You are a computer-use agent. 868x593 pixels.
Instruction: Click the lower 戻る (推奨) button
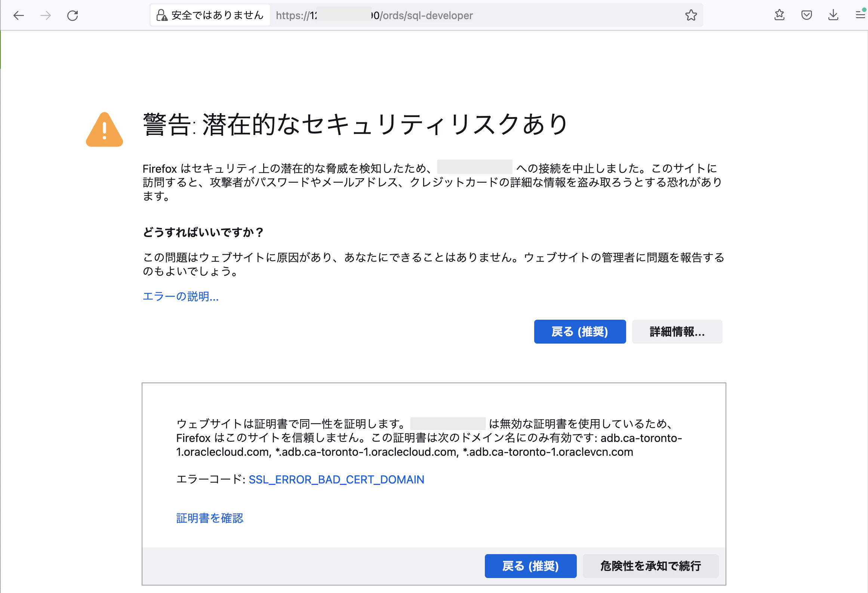click(530, 566)
